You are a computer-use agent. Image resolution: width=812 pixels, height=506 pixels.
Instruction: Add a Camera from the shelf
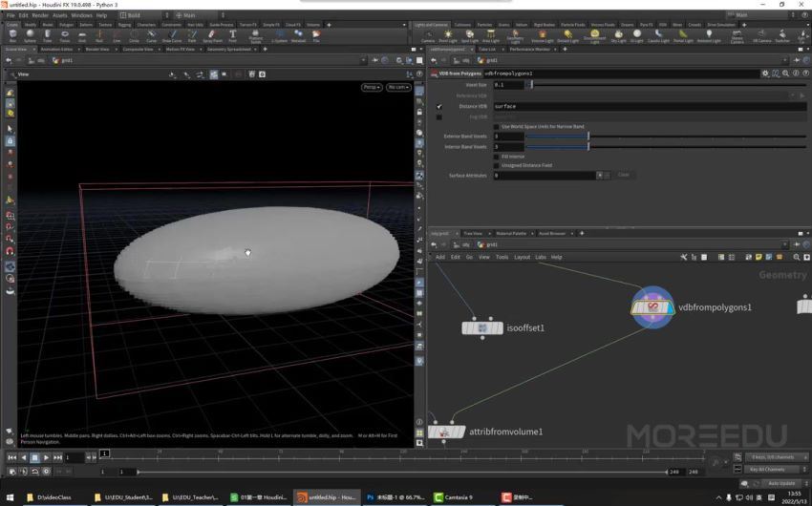click(428, 36)
